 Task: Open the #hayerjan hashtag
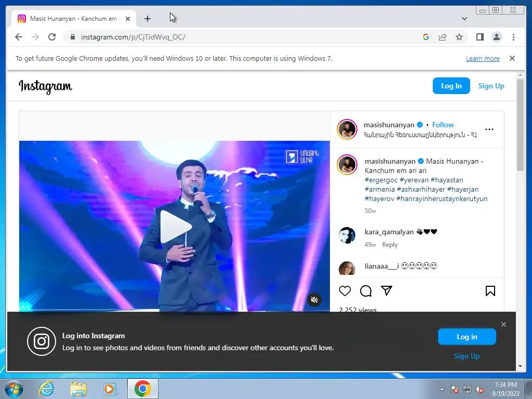(463, 189)
